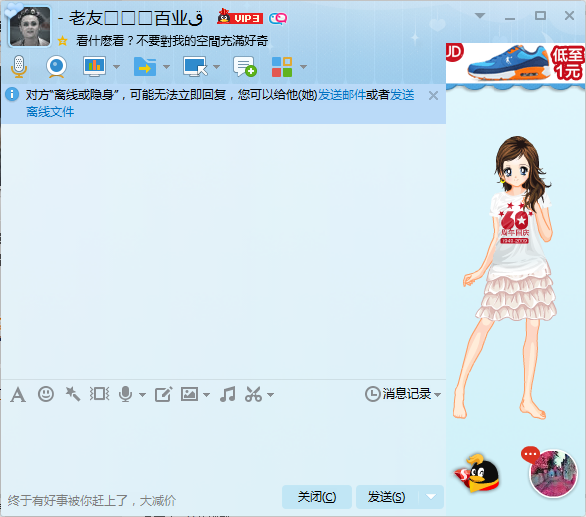586x517 pixels.
Task: Toggle the star next to the signature
Action: [62, 41]
